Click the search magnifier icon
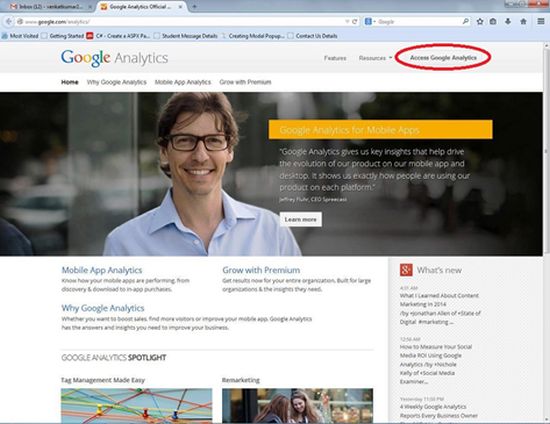550x424 pixels. [x=465, y=21]
